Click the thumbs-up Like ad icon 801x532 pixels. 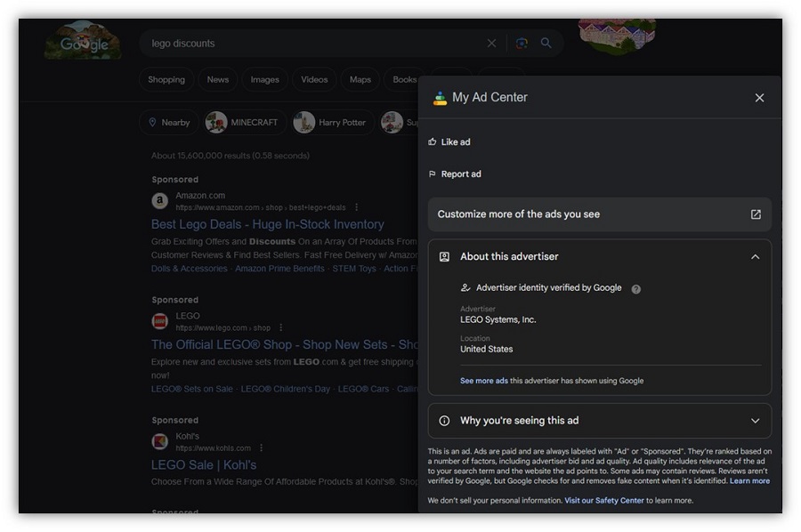(x=433, y=142)
